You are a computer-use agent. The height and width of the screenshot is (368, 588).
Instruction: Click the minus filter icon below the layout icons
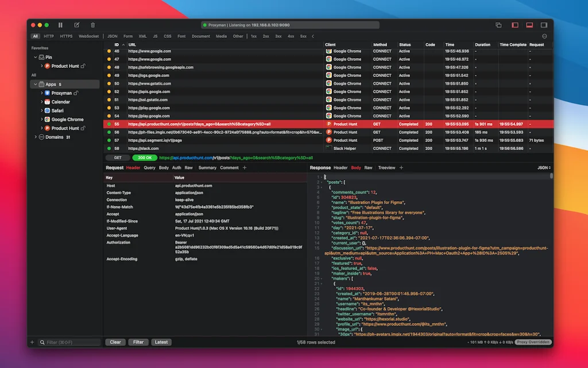point(544,36)
